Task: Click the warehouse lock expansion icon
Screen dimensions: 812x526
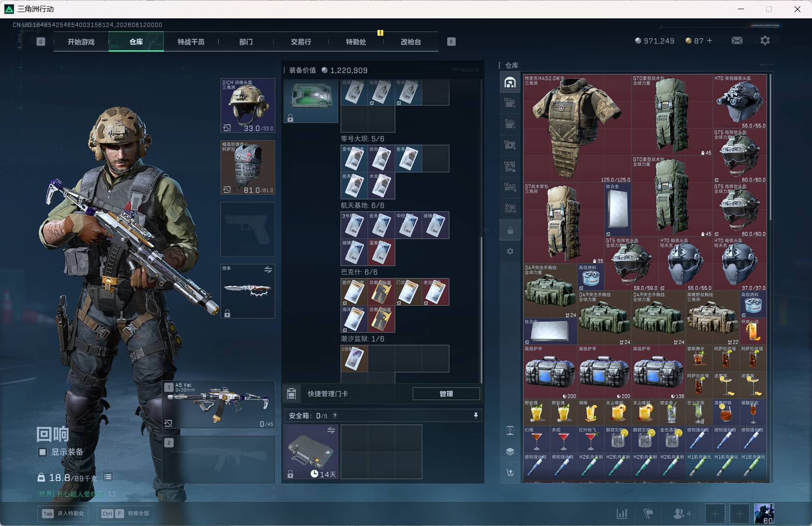Action: click(510, 230)
